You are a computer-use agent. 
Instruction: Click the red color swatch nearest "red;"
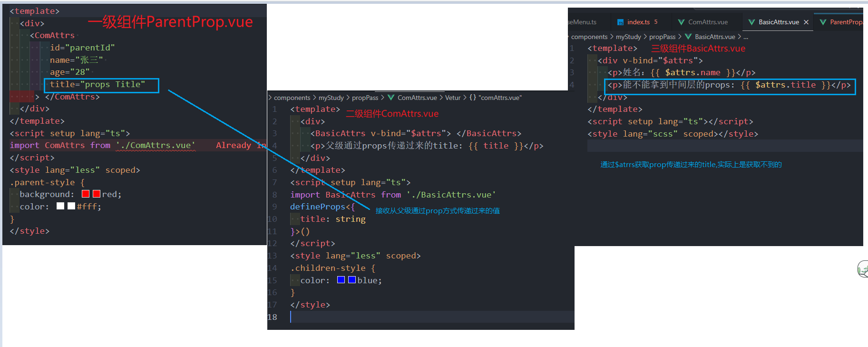pyautogui.click(x=97, y=194)
